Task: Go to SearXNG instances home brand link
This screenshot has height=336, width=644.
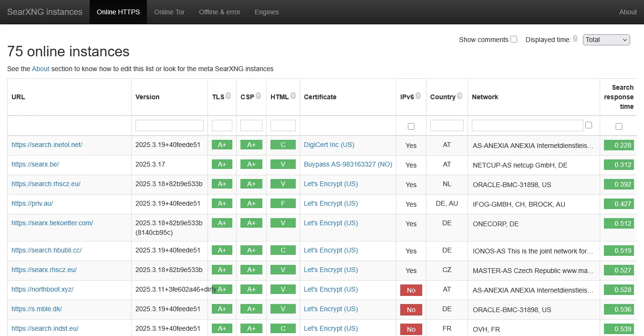Action: click(x=45, y=12)
